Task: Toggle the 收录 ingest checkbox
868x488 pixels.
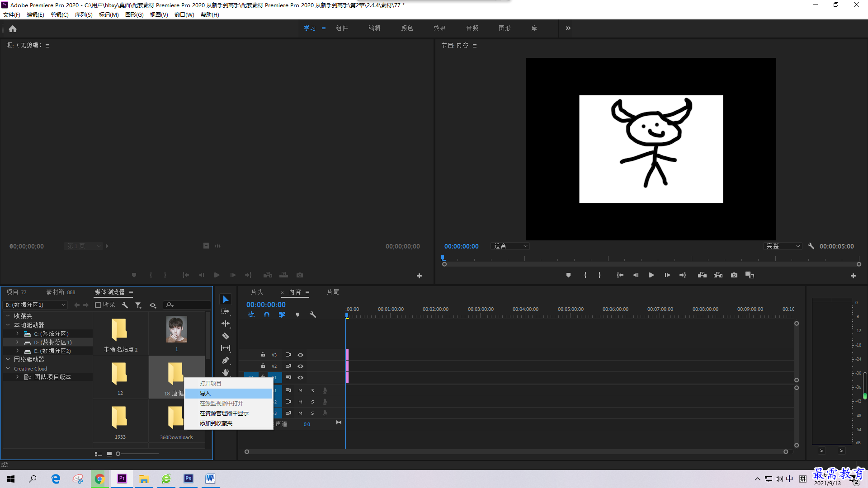Action: 98,305
